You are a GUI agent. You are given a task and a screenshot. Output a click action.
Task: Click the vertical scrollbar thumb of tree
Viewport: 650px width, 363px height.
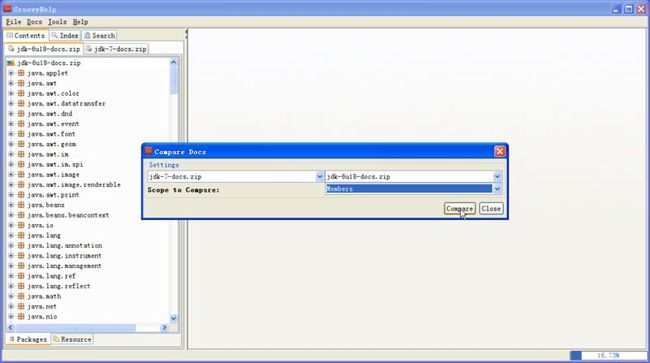coord(173,81)
